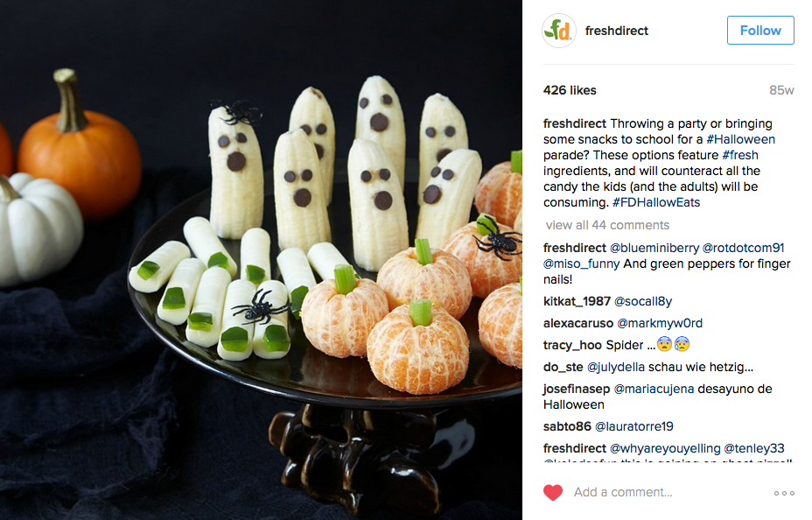Open the #fresh hashtag link
The width and height of the screenshot is (812, 520).
click(740, 155)
